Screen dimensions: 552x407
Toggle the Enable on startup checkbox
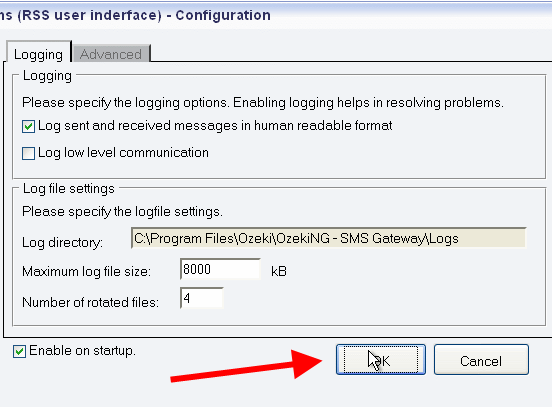tap(19, 351)
